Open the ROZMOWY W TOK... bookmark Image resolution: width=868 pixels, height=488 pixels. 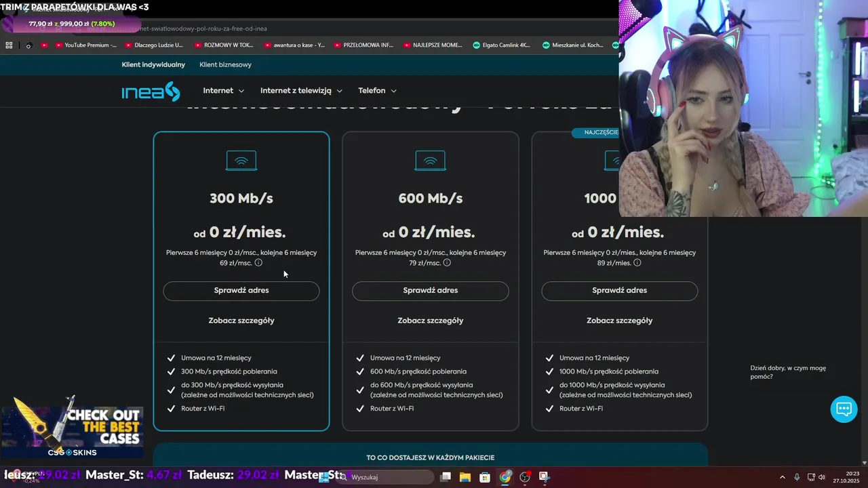click(224, 45)
